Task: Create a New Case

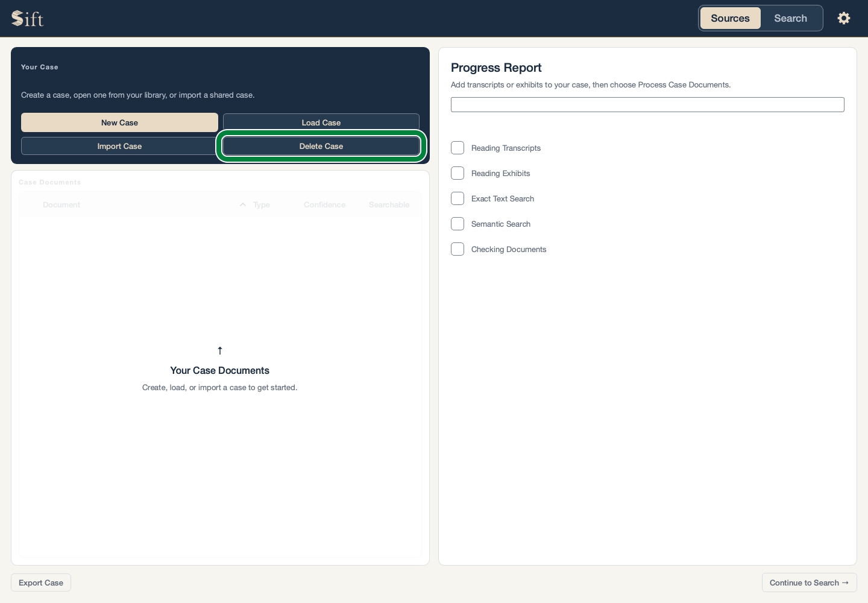Action: click(x=119, y=122)
